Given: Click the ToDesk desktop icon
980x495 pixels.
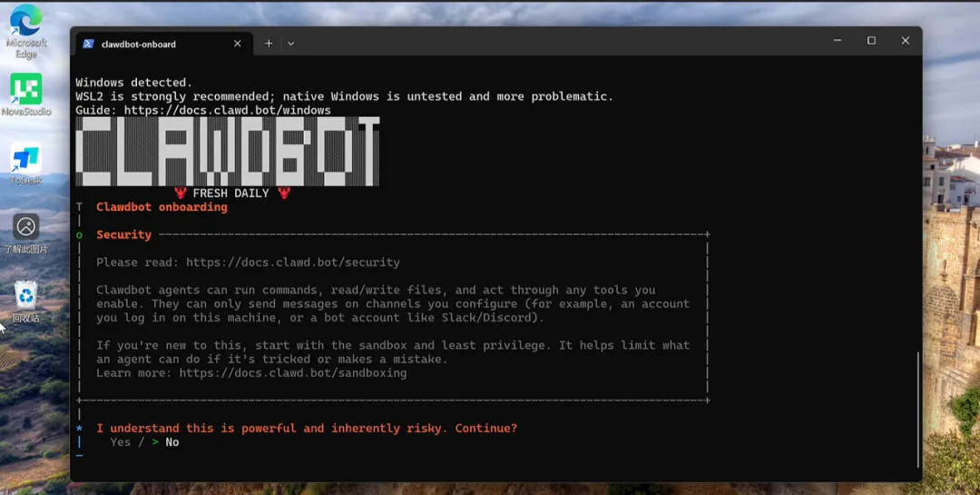Looking at the screenshot, I should tap(26, 159).
